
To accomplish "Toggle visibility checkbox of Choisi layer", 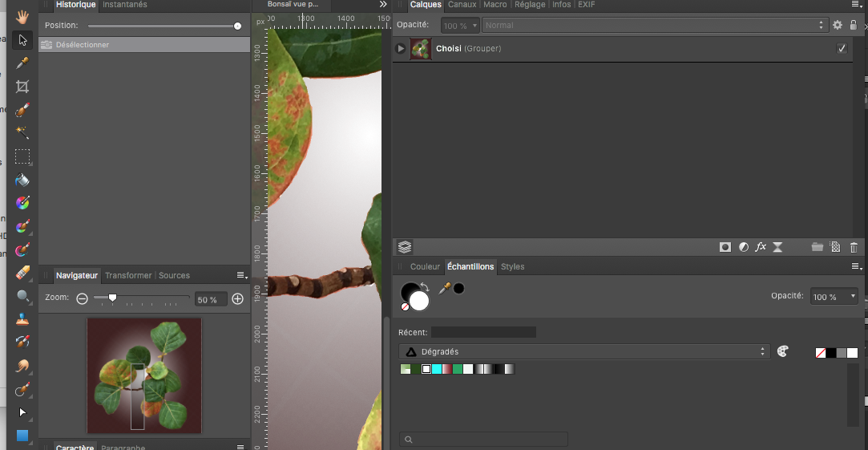I will (x=842, y=49).
